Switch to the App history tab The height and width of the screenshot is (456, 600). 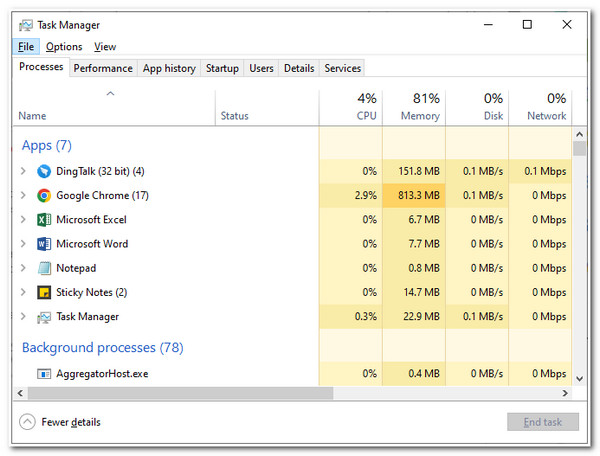click(169, 68)
